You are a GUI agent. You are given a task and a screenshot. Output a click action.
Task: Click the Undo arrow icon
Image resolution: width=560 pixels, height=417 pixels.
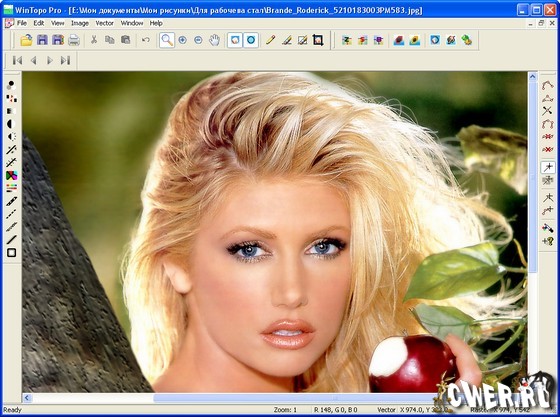(146, 40)
